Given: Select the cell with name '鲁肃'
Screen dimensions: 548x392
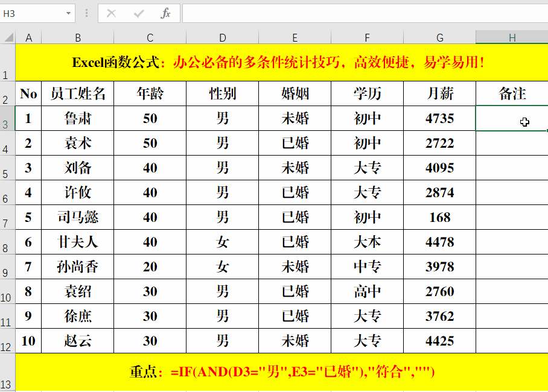Looking at the screenshot, I should (x=78, y=118).
